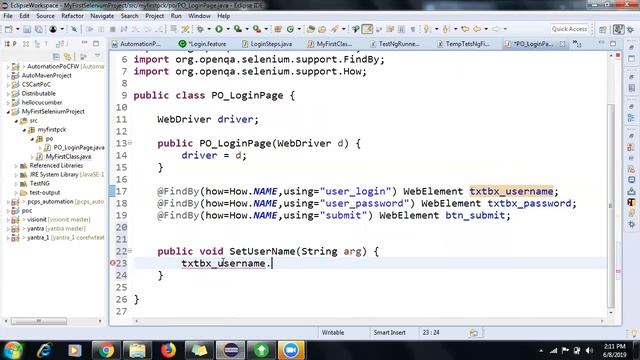Click the Windows Start button
Image resolution: width=640 pixels, height=360 pixels.
pyautogui.click(x=13, y=350)
